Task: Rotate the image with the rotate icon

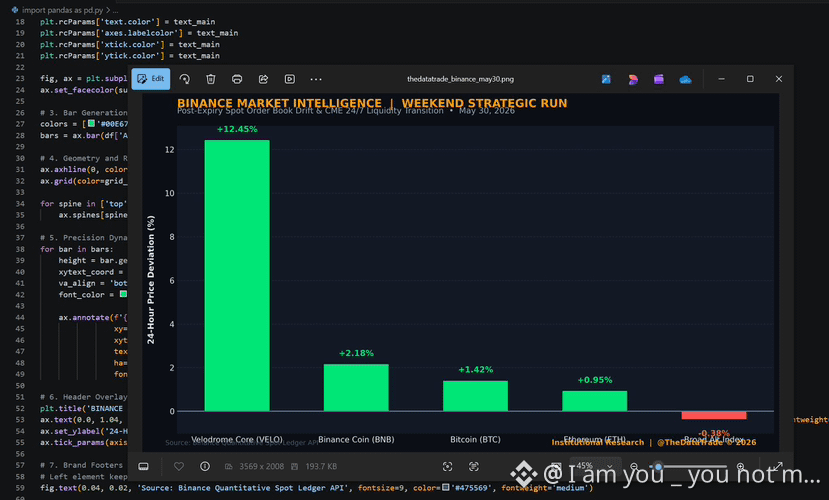Action: tap(185, 79)
